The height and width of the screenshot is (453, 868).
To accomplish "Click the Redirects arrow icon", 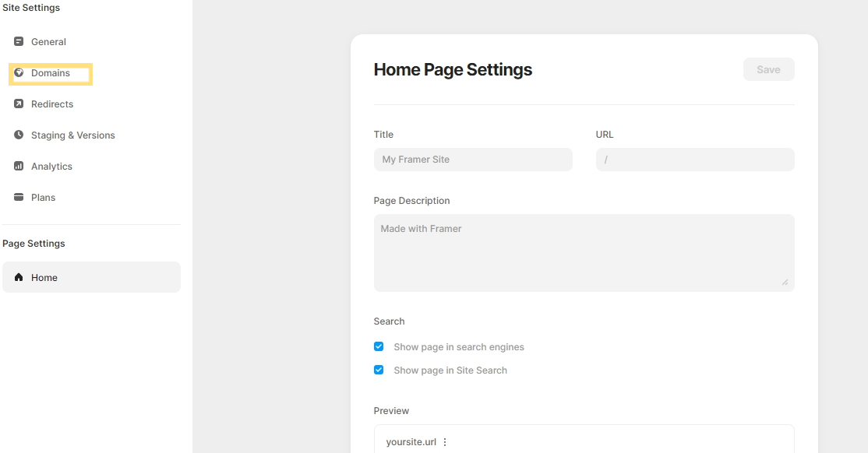I will click(19, 104).
